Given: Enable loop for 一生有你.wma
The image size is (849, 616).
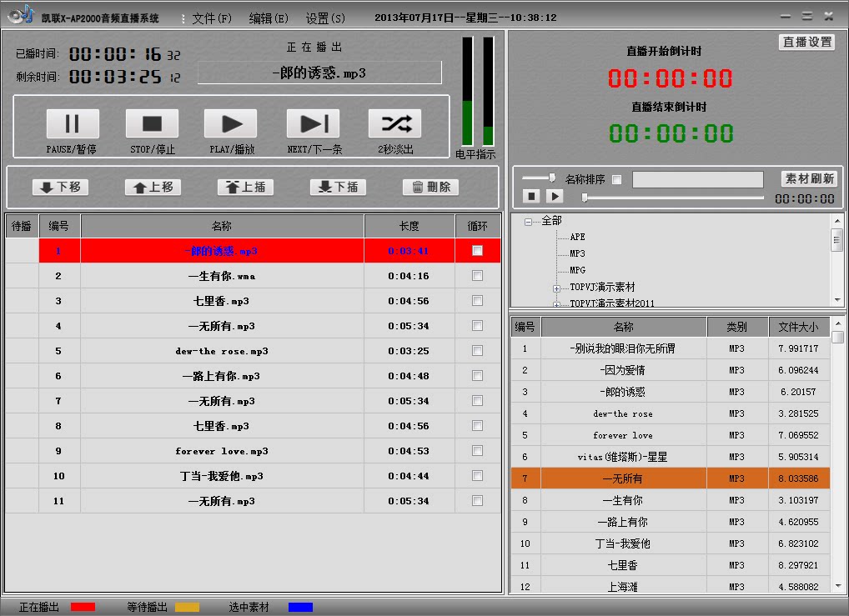Looking at the screenshot, I should point(477,276).
